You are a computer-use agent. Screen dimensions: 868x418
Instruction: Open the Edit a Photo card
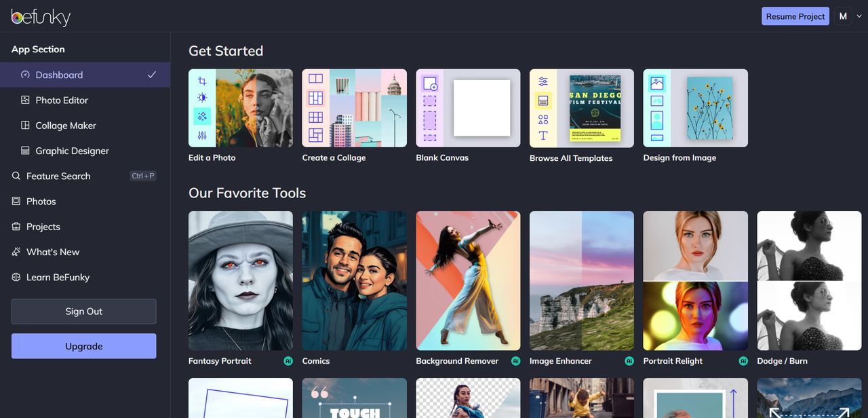241,108
